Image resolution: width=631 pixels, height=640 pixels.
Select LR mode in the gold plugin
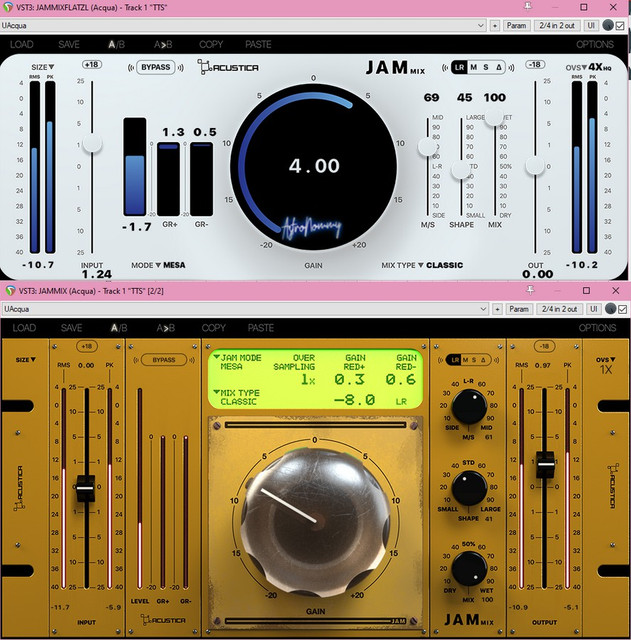455,360
